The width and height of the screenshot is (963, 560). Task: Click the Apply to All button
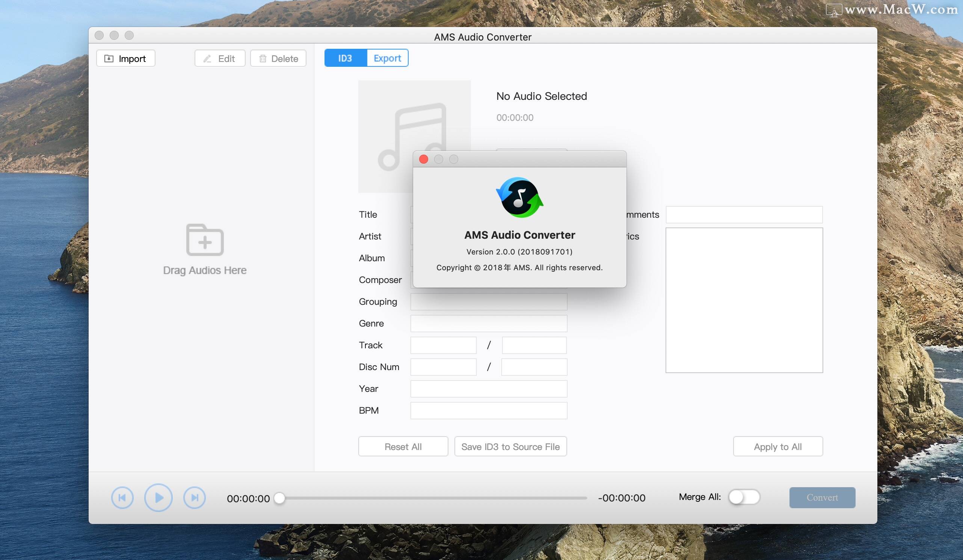pos(778,446)
